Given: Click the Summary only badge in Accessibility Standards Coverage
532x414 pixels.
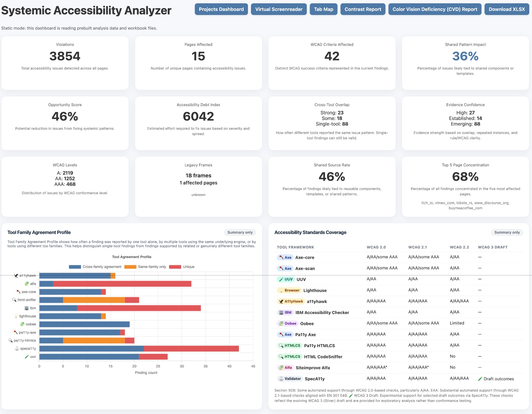Looking at the screenshot, I should (x=507, y=232).
